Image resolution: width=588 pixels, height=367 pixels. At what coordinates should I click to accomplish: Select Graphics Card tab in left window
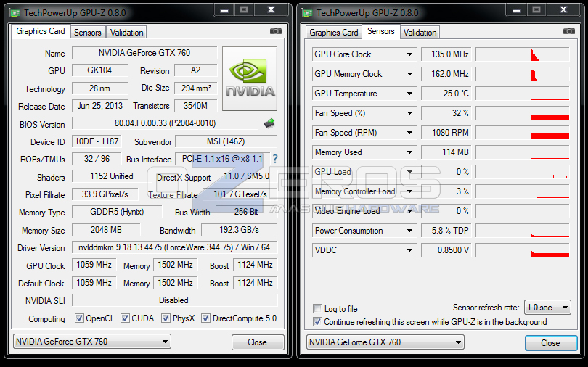pos(41,31)
